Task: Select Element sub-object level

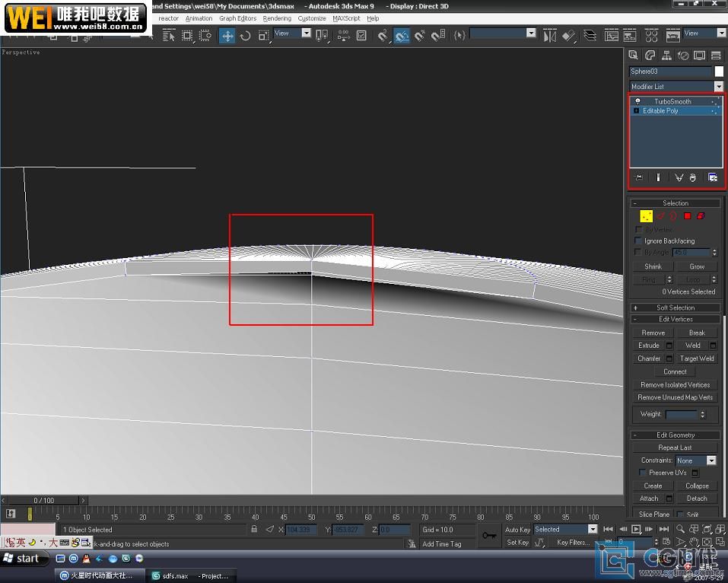Action: click(x=701, y=216)
